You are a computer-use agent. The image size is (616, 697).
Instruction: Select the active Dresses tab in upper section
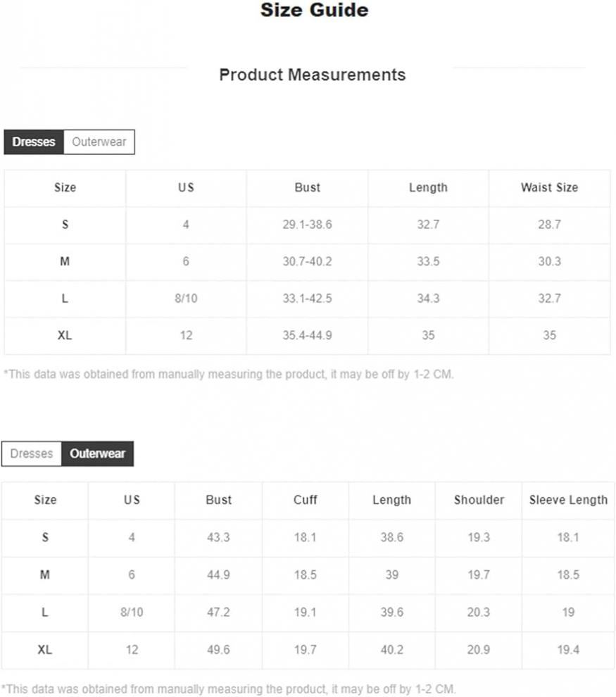(34, 142)
